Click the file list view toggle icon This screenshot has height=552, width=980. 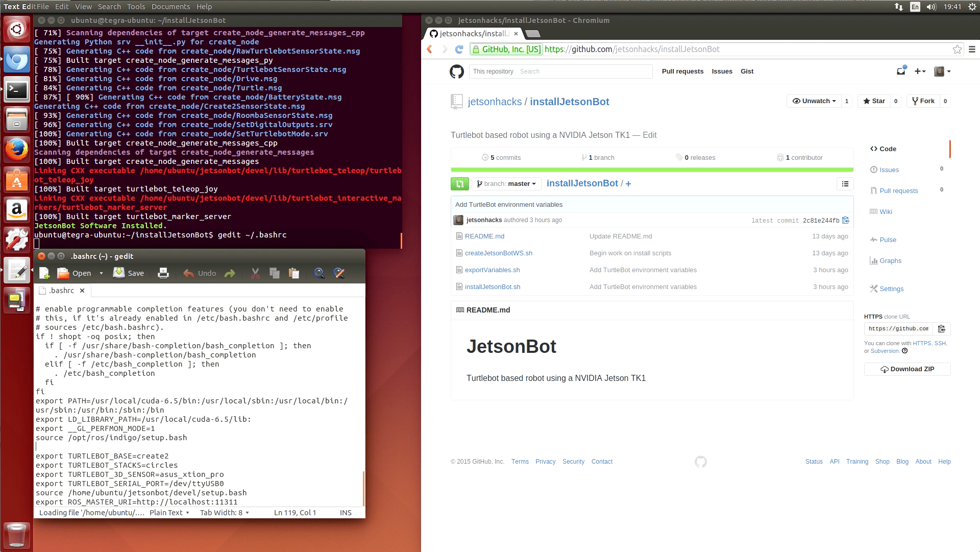coord(845,184)
